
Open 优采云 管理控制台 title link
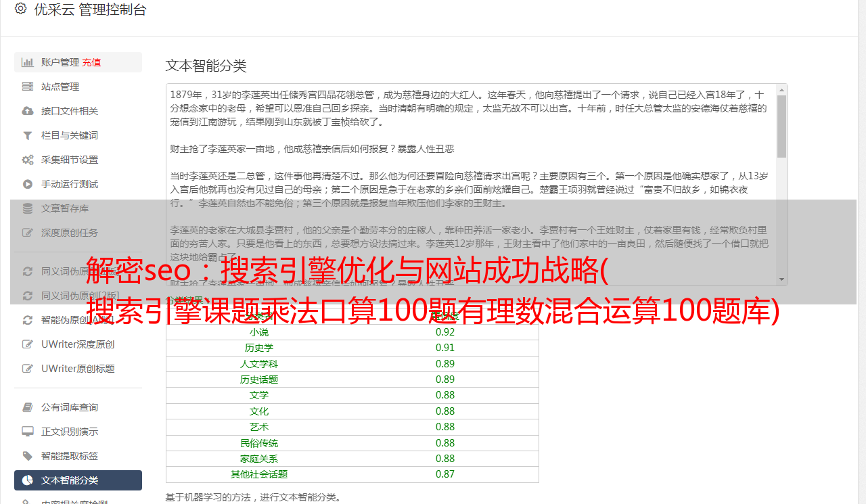pyautogui.click(x=90, y=9)
